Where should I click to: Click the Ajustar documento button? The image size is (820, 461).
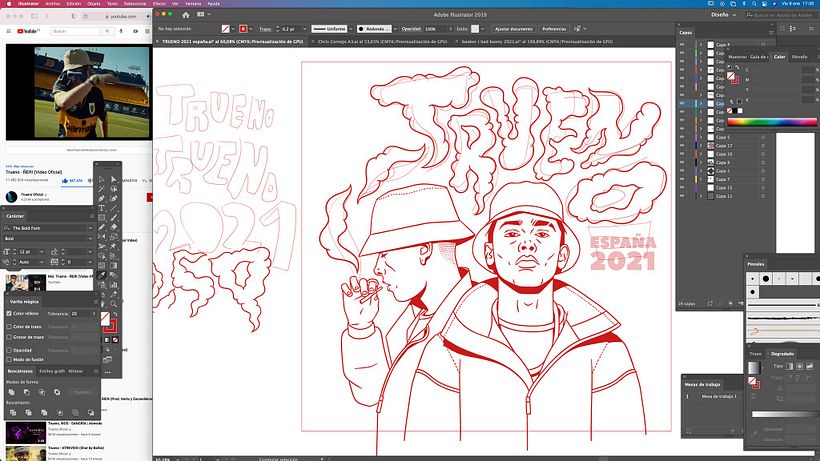514,29
